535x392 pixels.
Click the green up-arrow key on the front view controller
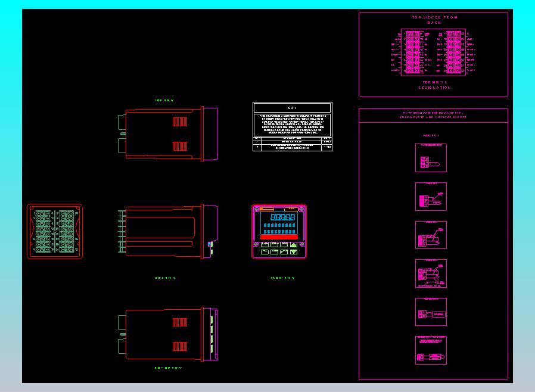click(294, 245)
